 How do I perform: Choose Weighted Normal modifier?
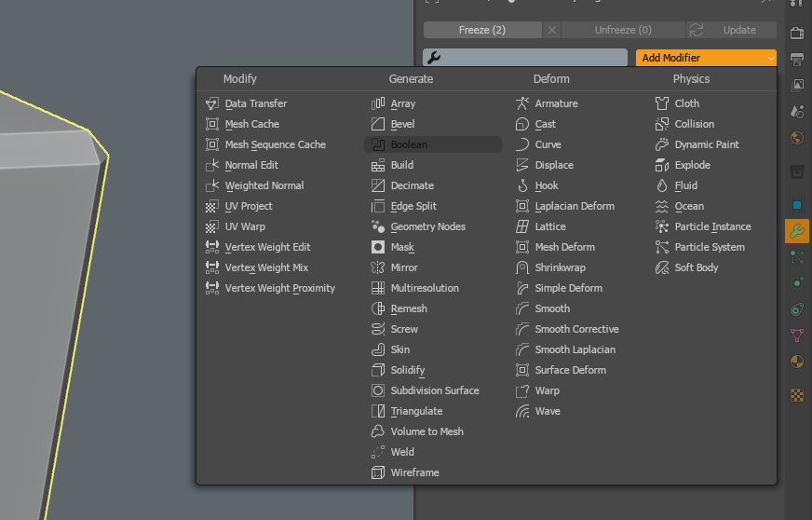point(264,185)
